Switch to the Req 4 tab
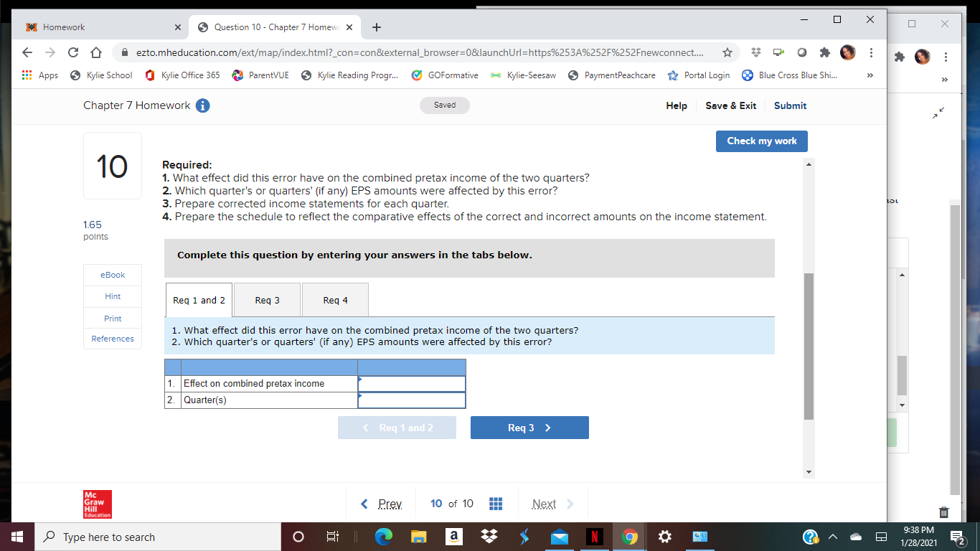Screen dimensions: 980x551 [x=335, y=300]
